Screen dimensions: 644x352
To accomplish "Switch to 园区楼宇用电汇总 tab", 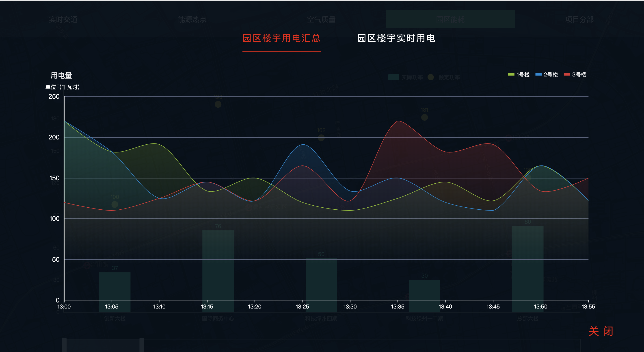I will click(281, 38).
